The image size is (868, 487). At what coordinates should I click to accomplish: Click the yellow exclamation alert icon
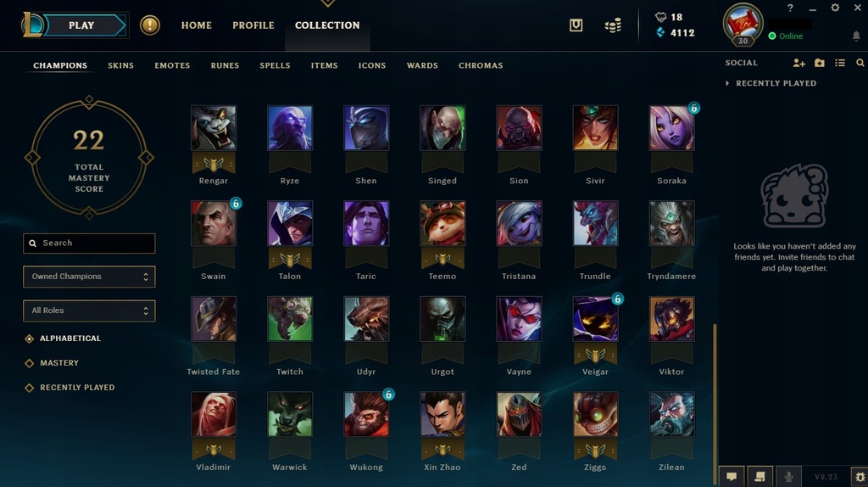point(149,25)
